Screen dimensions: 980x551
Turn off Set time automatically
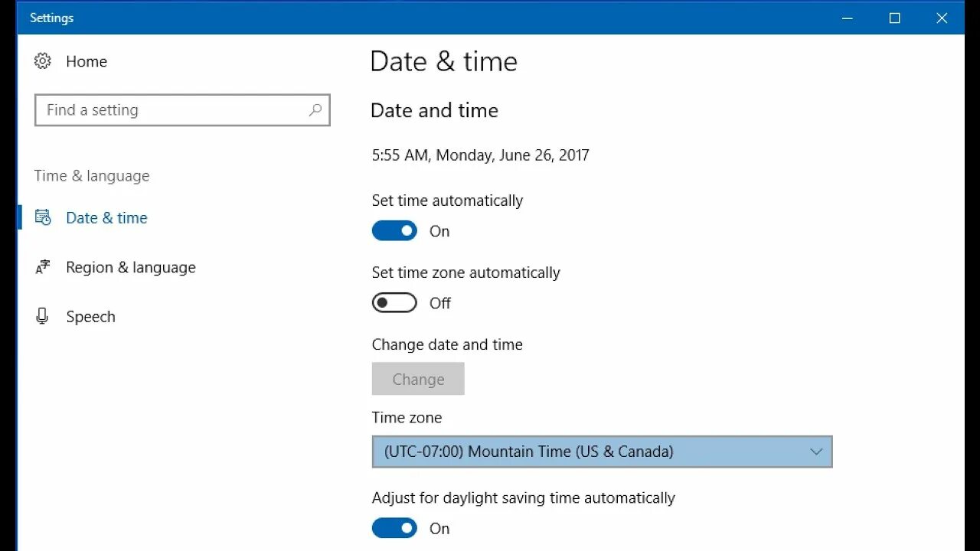coord(394,231)
